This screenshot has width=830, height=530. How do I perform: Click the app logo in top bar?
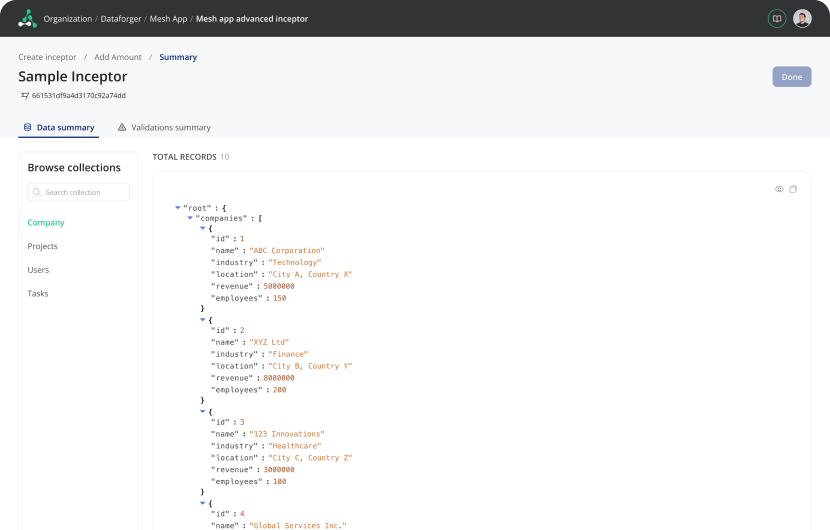26,18
